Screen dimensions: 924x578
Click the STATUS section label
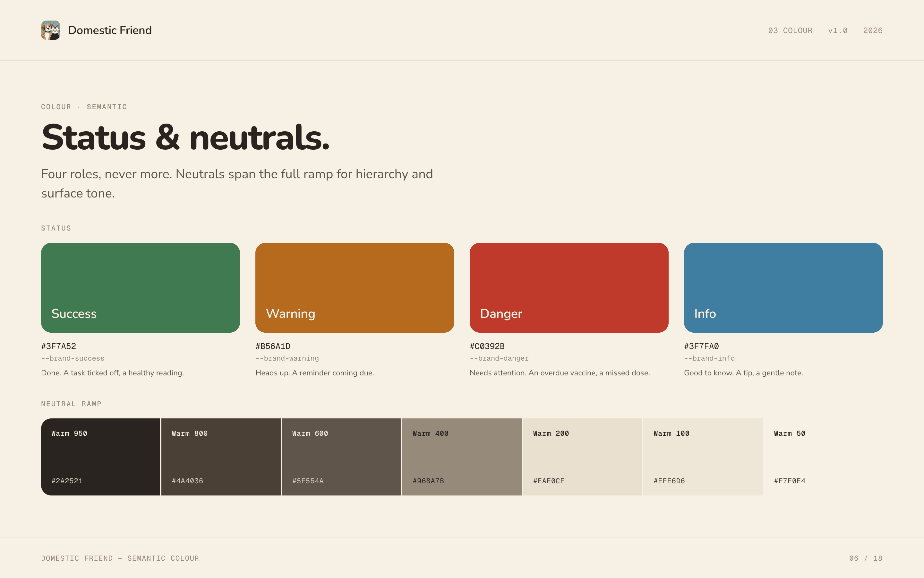tap(56, 228)
